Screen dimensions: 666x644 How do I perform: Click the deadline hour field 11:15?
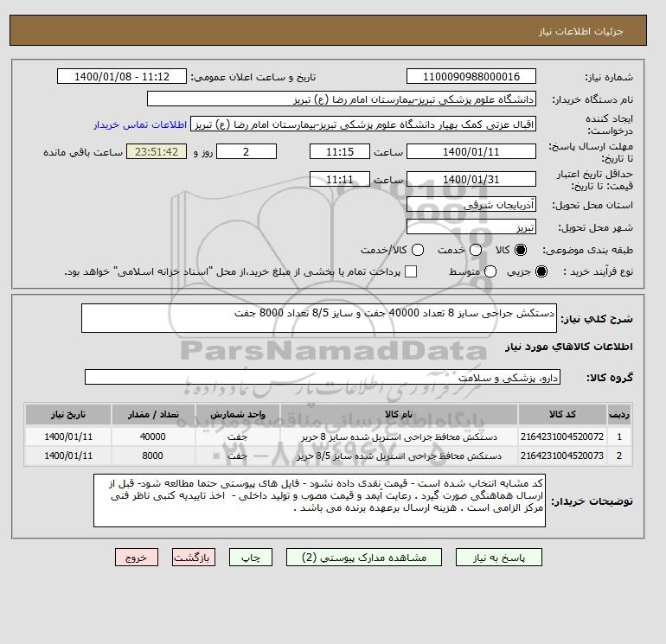pyautogui.click(x=340, y=151)
